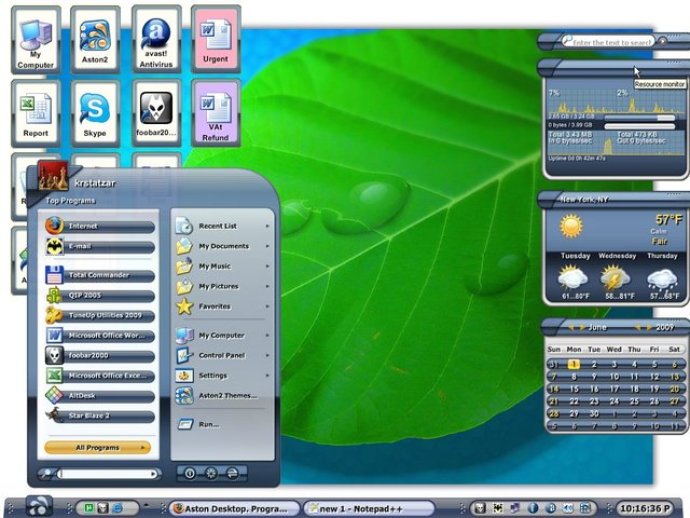The height and width of the screenshot is (518, 690).
Task: Launch Total Commander from Top Programs
Action: click(100, 276)
